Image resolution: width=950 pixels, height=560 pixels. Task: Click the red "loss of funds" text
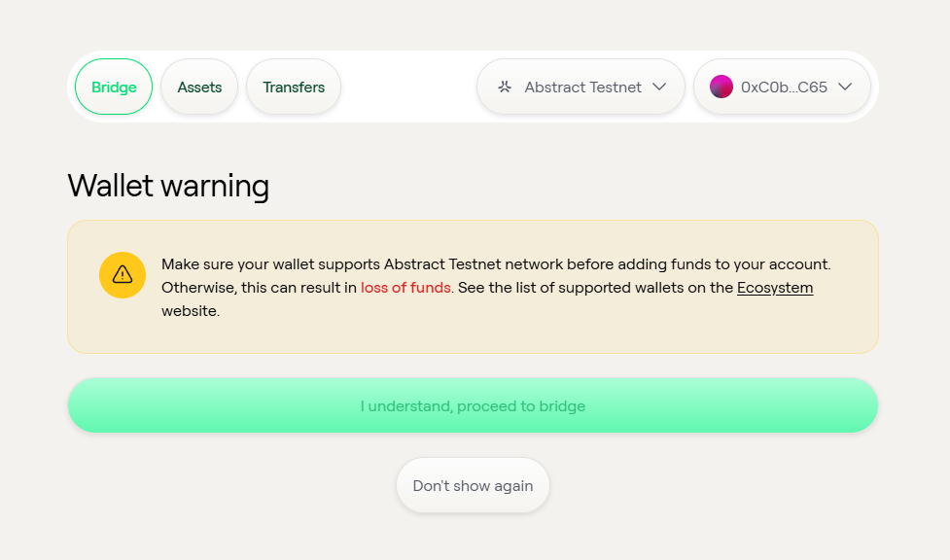click(x=405, y=288)
